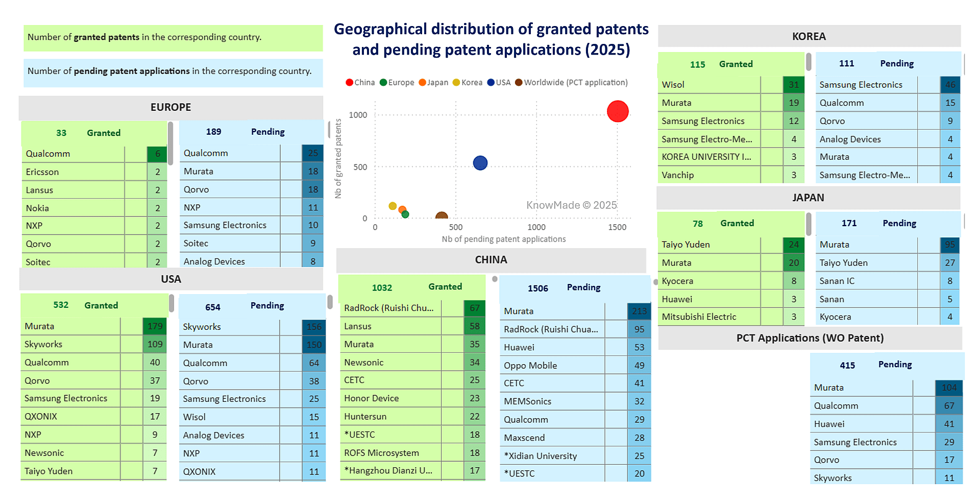Click the red China bubble in scatter chart
Screen dimensions: 980x503
click(618, 111)
